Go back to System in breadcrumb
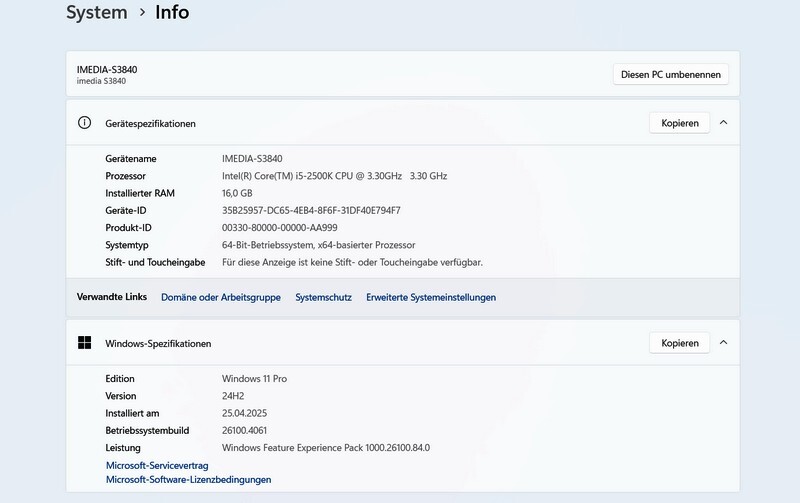This screenshot has width=800, height=503. 97,12
